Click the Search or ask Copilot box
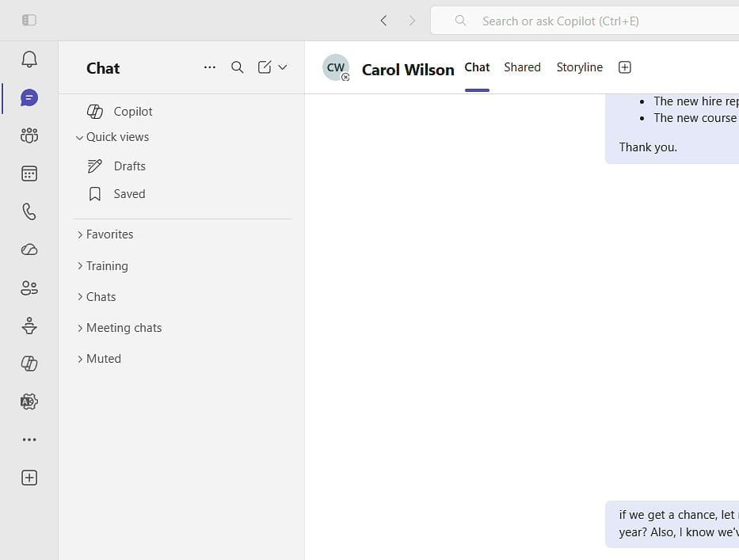The image size is (739, 560). (x=585, y=21)
